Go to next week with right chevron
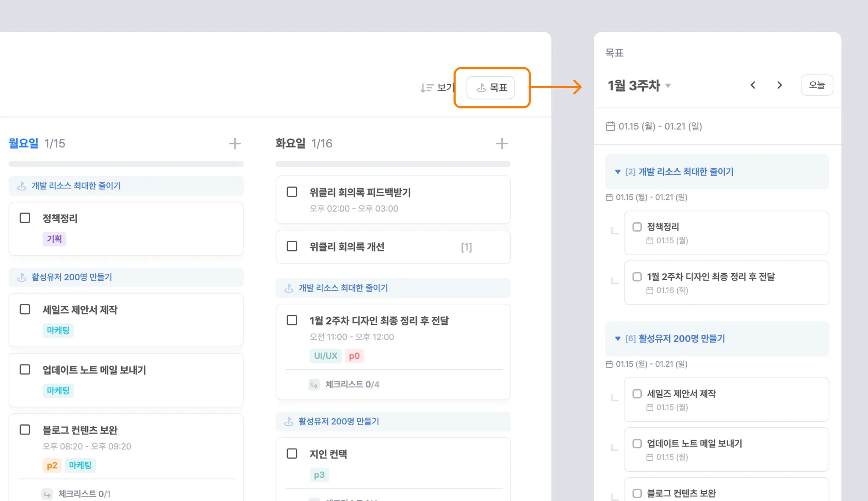The image size is (868, 501). tap(779, 85)
